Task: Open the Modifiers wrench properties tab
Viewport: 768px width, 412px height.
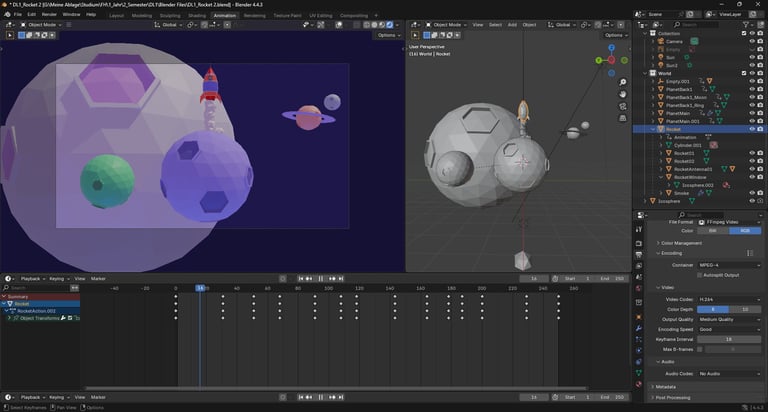Action: 639,327
